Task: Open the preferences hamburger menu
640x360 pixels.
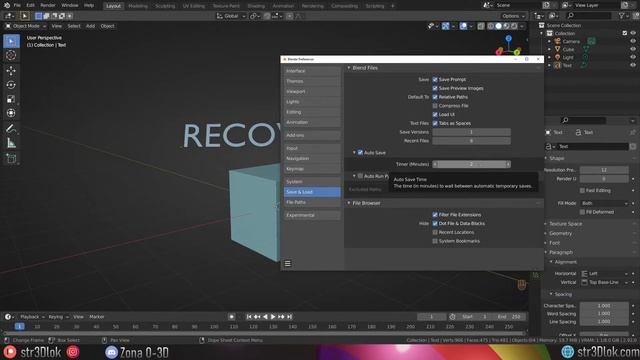Action: pyautogui.click(x=288, y=264)
